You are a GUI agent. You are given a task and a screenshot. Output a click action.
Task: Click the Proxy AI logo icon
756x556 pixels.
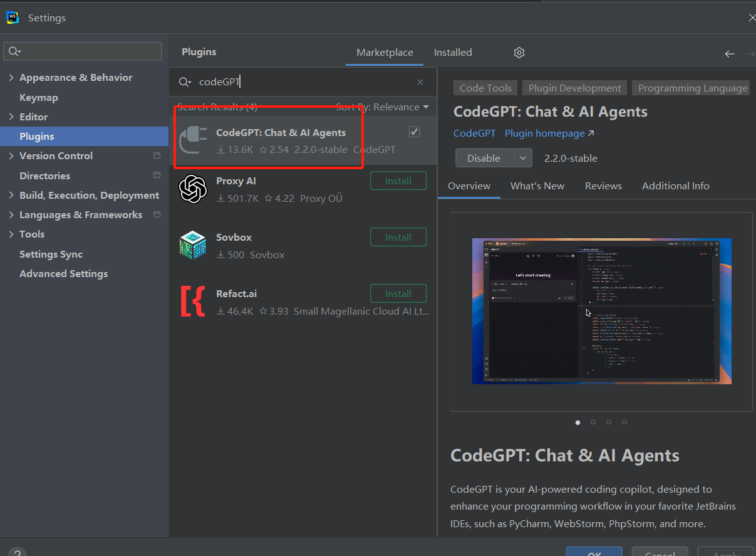[193, 189]
